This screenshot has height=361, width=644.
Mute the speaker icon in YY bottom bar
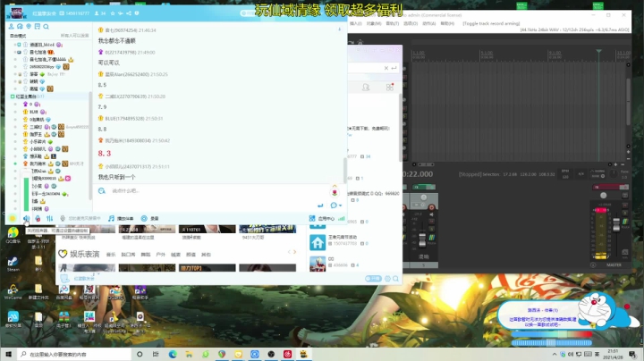(x=26, y=218)
